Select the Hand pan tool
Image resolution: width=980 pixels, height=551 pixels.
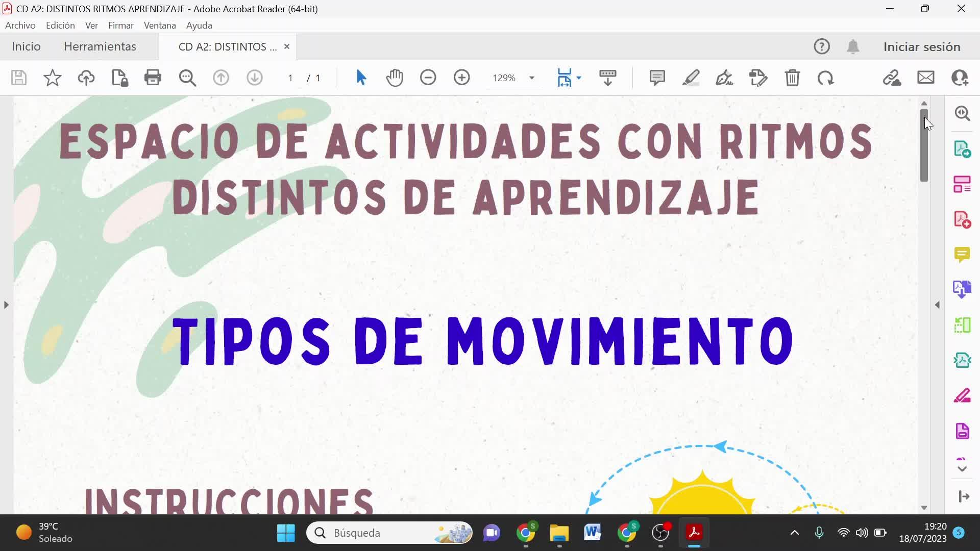(395, 78)
